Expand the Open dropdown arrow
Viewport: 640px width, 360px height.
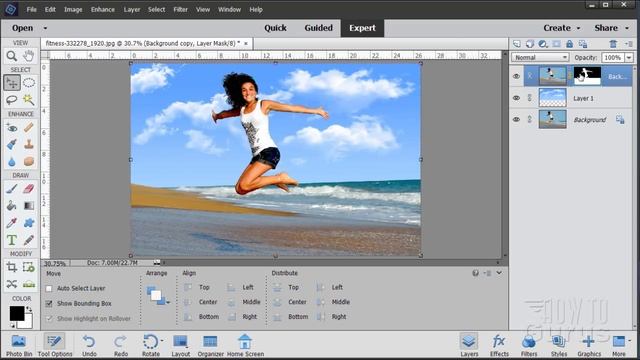(45, 28)
